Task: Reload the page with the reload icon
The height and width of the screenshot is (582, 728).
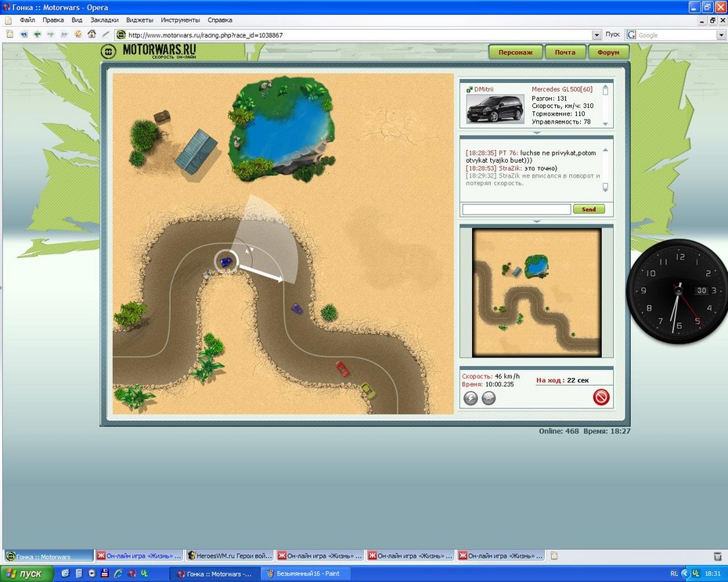Action: (78, 34)
